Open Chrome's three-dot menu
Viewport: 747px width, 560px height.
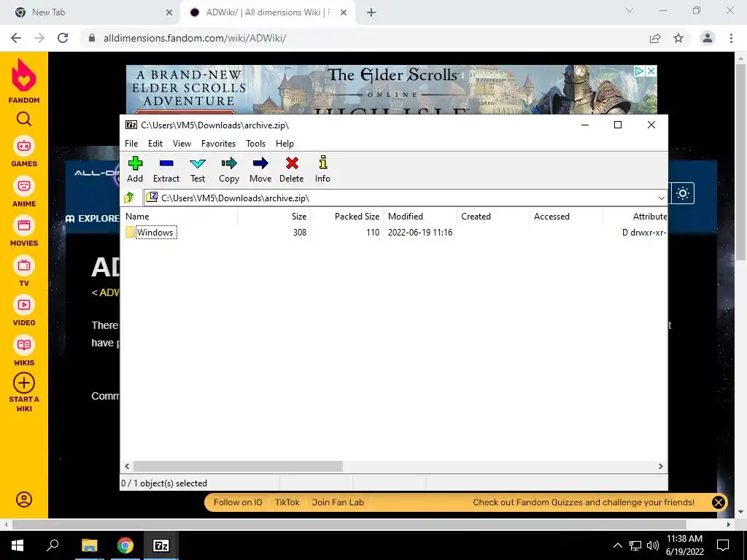tap(731, 38)
